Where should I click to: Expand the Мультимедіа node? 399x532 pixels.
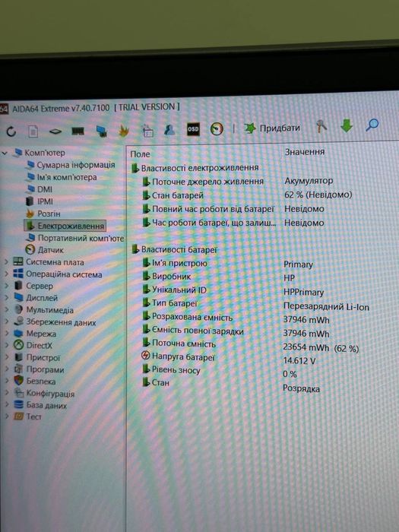[x=6, y=310]
